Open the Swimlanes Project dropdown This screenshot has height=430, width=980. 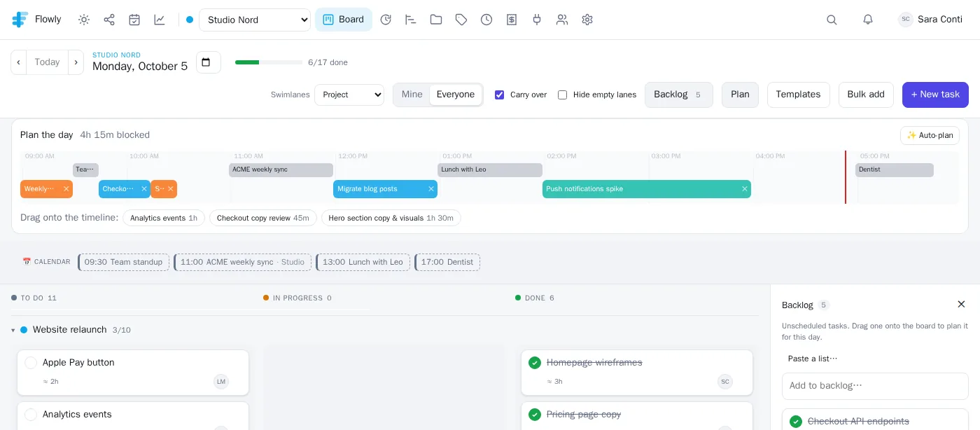349,95
